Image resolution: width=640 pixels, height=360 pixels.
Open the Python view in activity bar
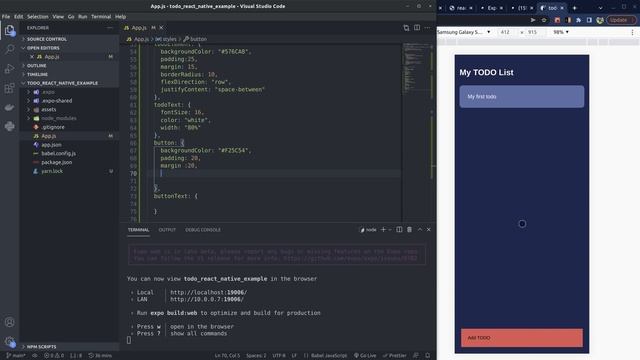point(9,126)
